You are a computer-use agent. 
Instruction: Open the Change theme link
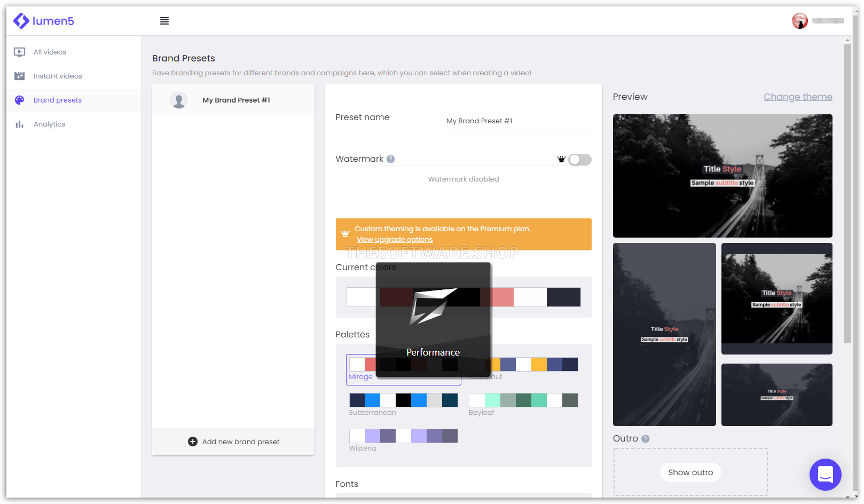click(798, 97)
